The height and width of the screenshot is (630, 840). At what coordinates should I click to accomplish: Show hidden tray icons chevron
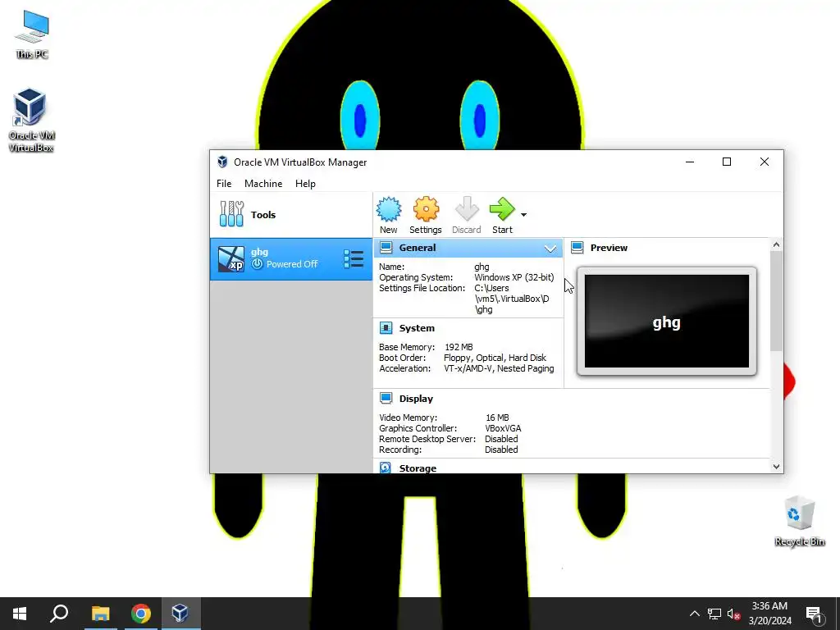pyautogui.click(x=694, y=614)
